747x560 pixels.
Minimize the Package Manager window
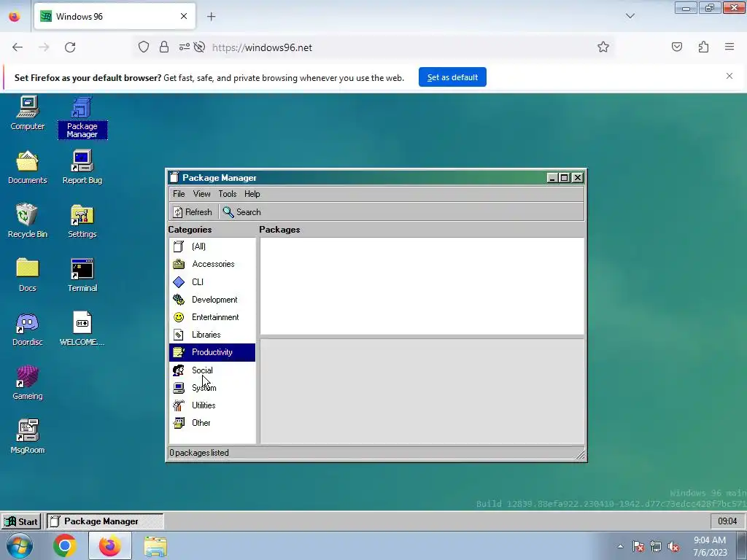(x=552, y=178)
